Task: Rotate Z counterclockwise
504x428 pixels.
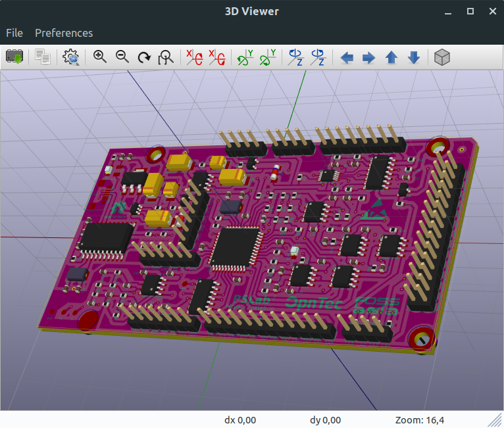Action: pos(318,58)
